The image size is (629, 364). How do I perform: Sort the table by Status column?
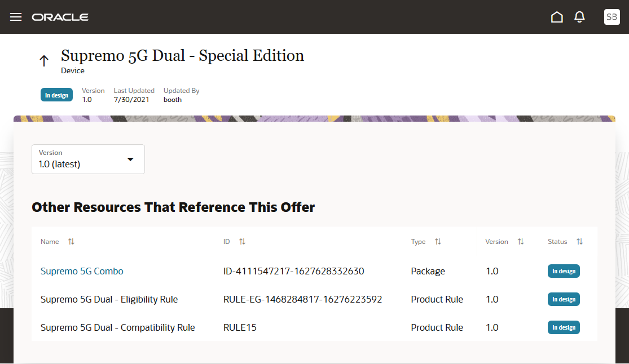click(579, 242)
